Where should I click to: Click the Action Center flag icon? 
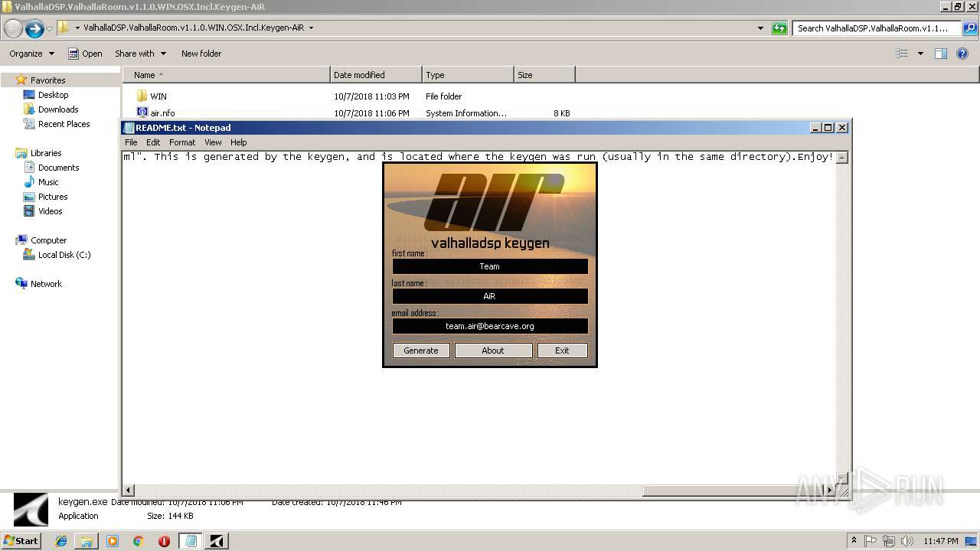coord(871,541)
